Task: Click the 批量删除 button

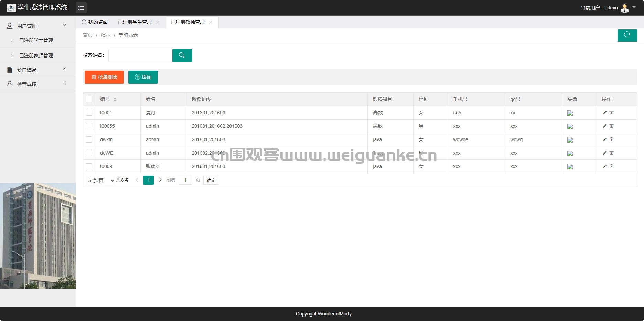Action: [104, 77]
